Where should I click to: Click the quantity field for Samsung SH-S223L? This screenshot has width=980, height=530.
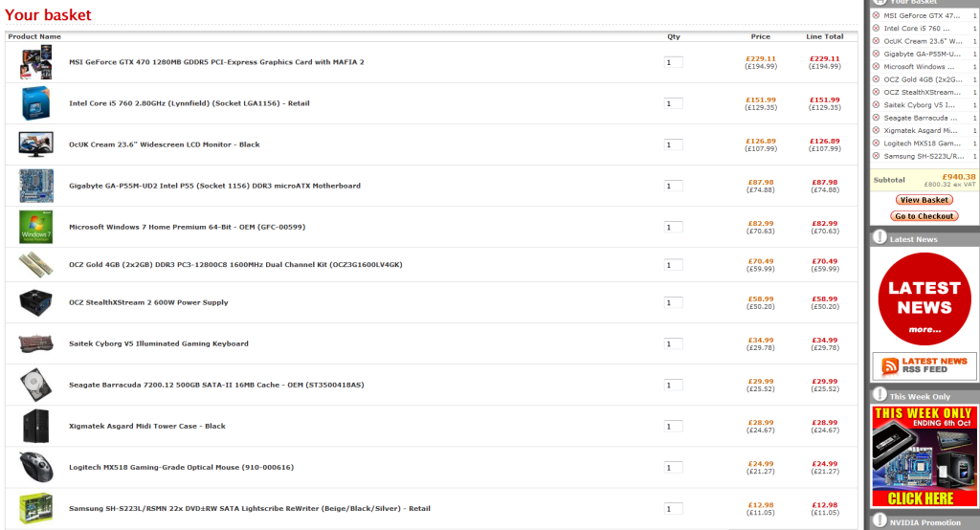coord(673,509)
